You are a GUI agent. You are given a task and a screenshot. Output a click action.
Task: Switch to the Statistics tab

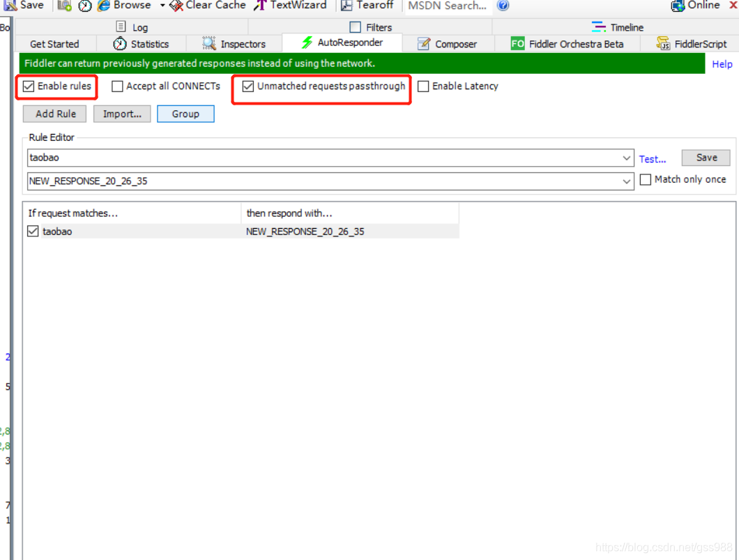point(141,44)
